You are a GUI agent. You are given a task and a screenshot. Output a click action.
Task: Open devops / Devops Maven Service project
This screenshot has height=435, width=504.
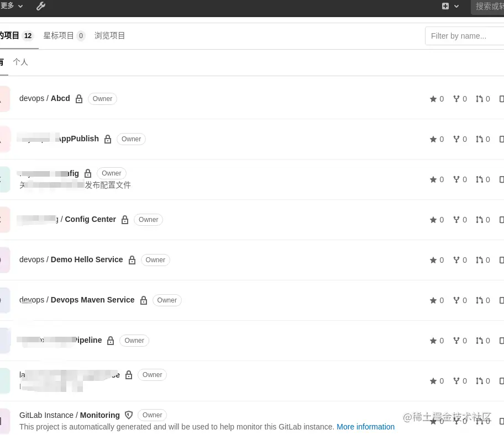point(77,300)
